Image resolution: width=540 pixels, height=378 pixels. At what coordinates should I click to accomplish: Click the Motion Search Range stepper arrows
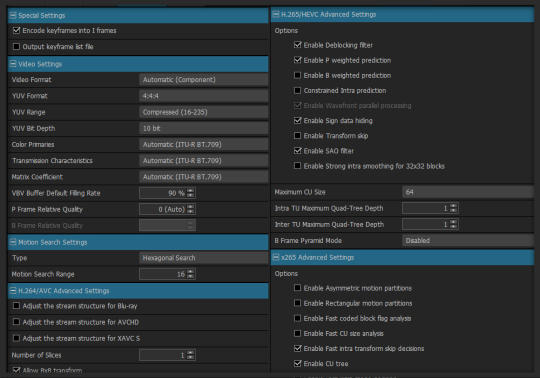[x=191, y=274]
